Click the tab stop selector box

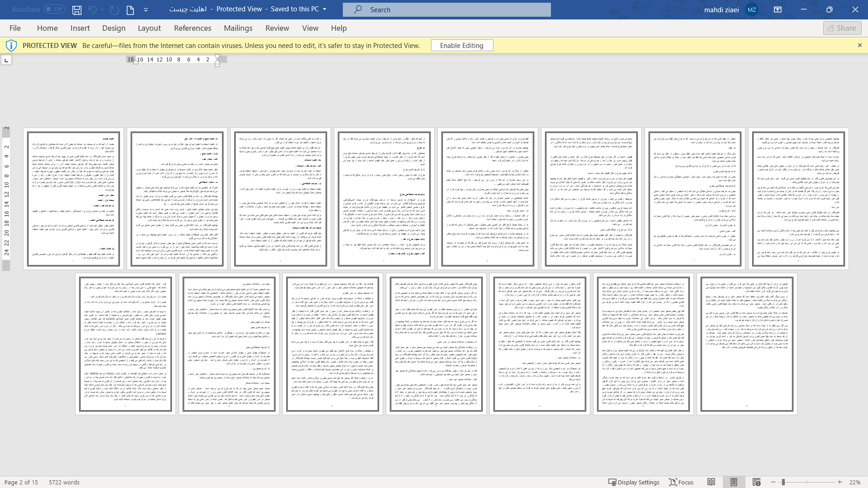6,60
